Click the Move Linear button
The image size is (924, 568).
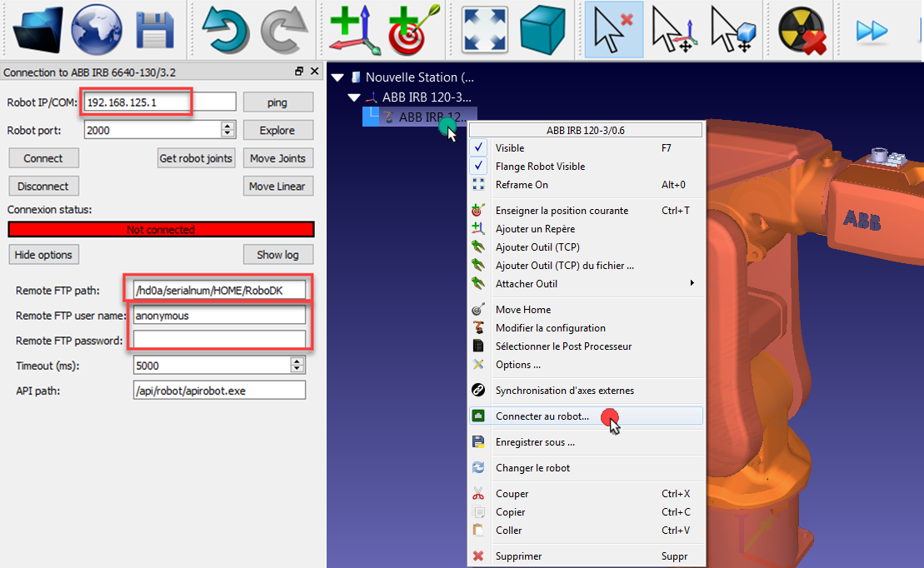tap(277, 187)
